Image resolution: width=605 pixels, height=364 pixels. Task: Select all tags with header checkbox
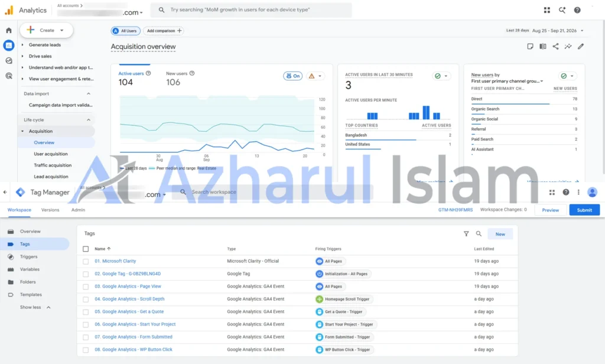(x=86, y=249)
